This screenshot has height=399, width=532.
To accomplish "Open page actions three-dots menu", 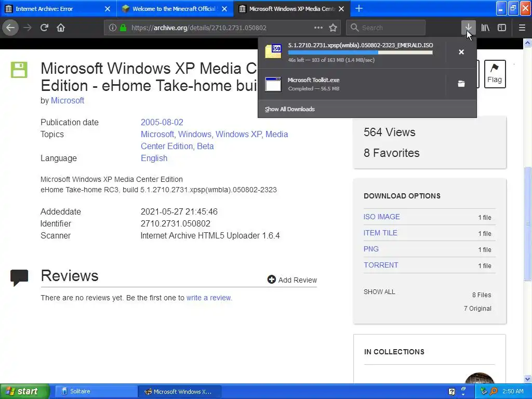I will pos(318,28).
